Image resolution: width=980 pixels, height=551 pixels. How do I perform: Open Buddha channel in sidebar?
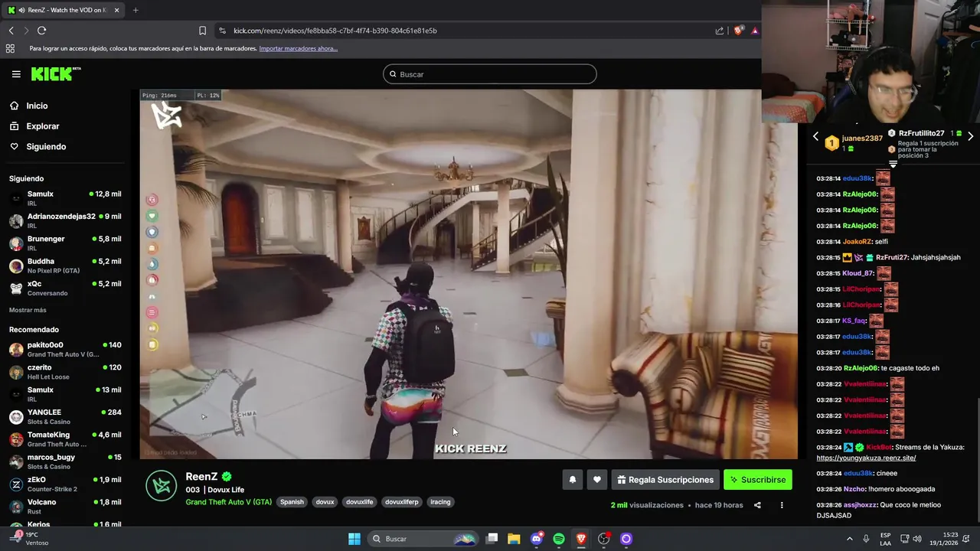[67, 266]
